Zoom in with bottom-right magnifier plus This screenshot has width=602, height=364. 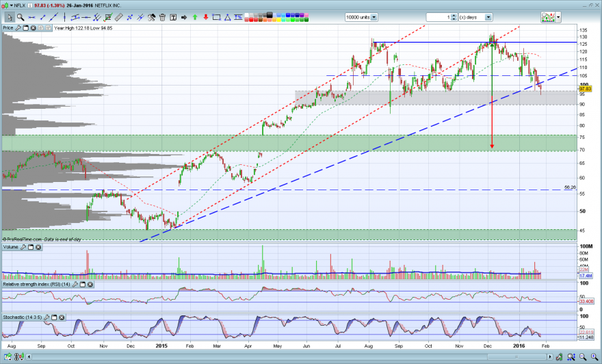tap(594, 357)
